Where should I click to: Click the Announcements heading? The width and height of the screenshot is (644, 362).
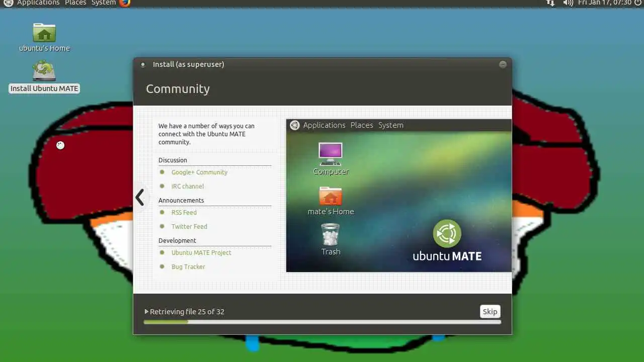tap(181, 200)
